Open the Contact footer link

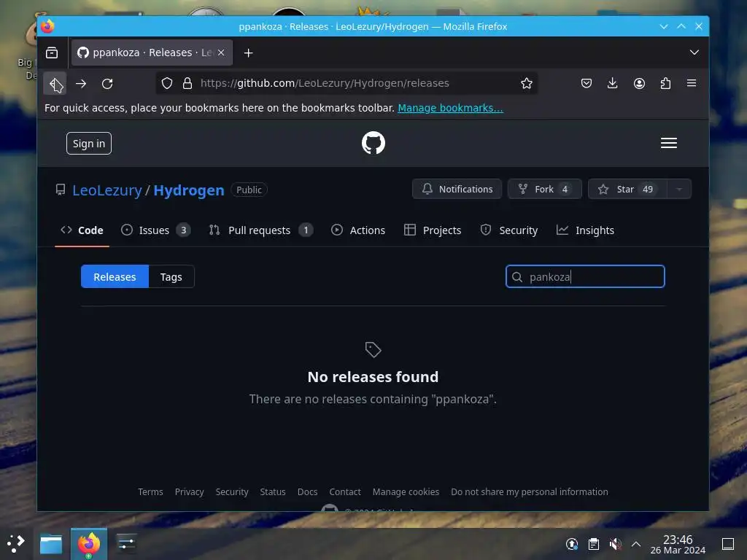coord(345,492)
